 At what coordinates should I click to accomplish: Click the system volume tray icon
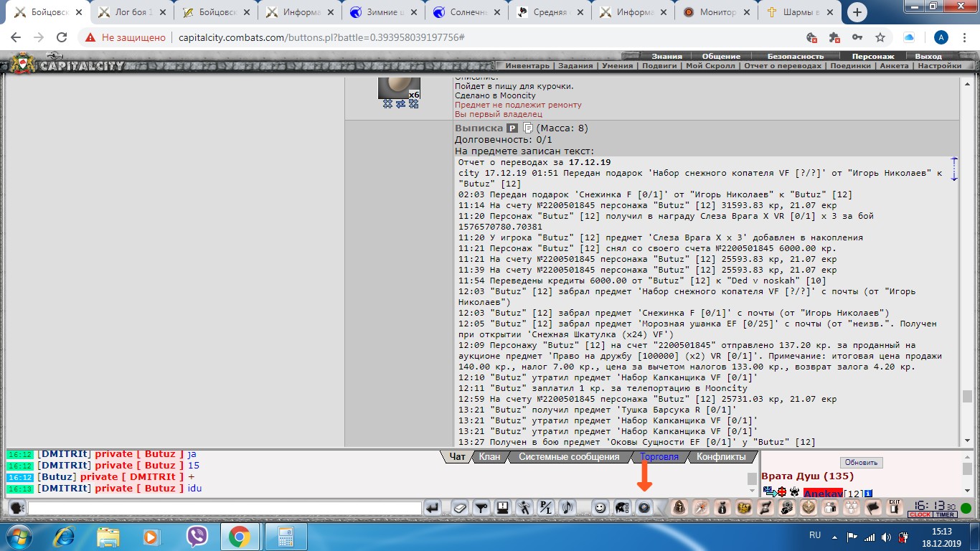(887, 536)
